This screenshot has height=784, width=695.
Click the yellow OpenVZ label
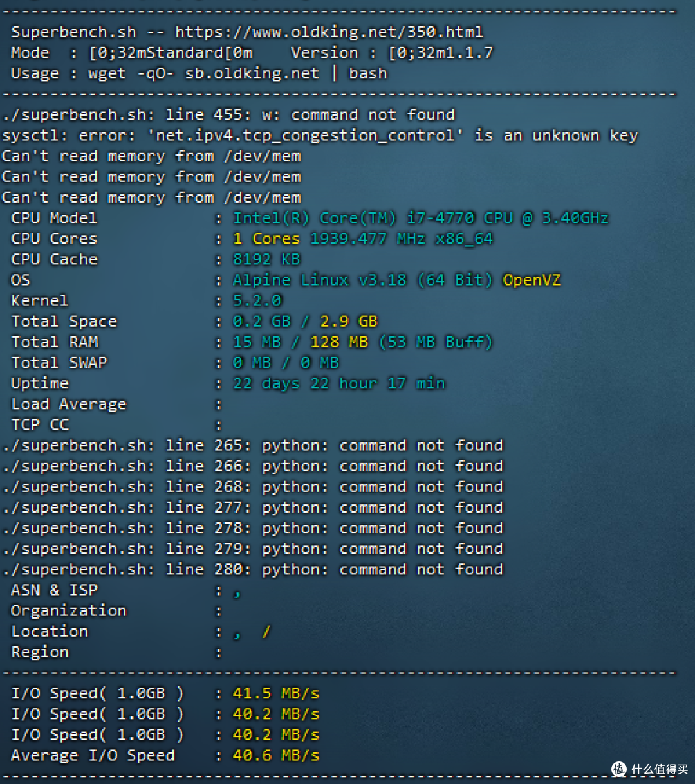click(x=532, y=280)
